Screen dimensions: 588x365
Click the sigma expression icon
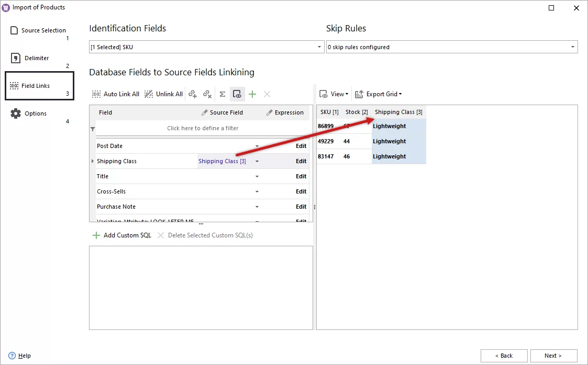coord(222,94)
